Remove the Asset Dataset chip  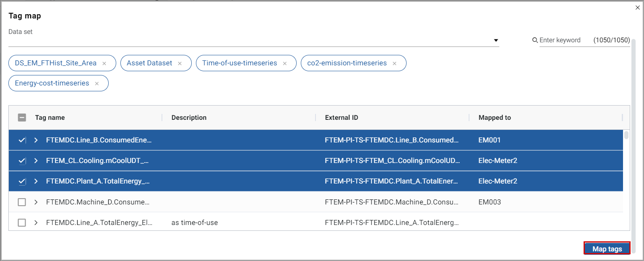point(180,63)
